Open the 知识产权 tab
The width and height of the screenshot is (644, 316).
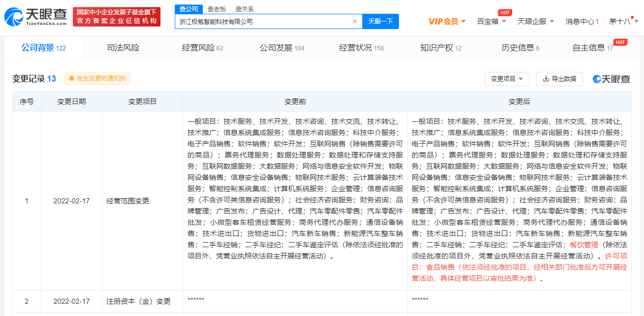click(440, 48)
